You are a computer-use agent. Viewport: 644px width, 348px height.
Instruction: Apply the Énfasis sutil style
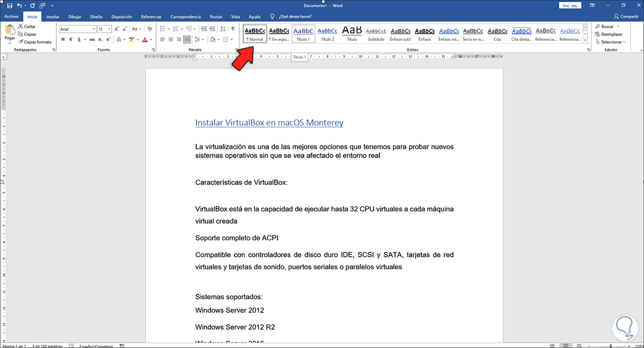[401, 34]
